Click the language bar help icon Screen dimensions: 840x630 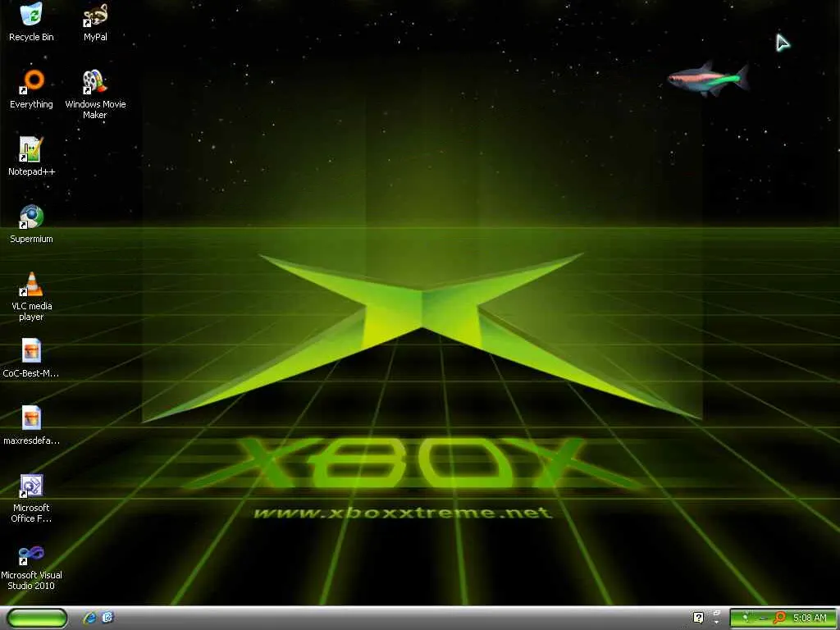pyautogui.click(x=699, y=618)
